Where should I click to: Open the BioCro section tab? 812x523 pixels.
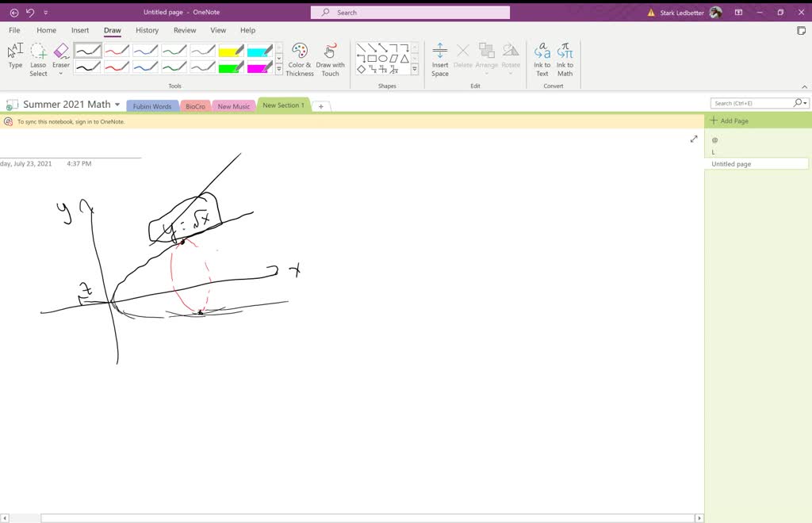[x=195, y=105]
